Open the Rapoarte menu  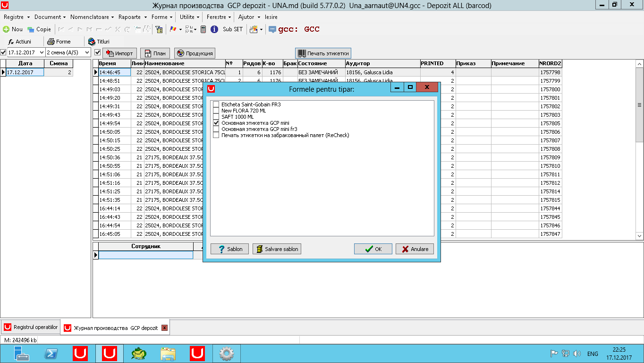coord(133,17)
